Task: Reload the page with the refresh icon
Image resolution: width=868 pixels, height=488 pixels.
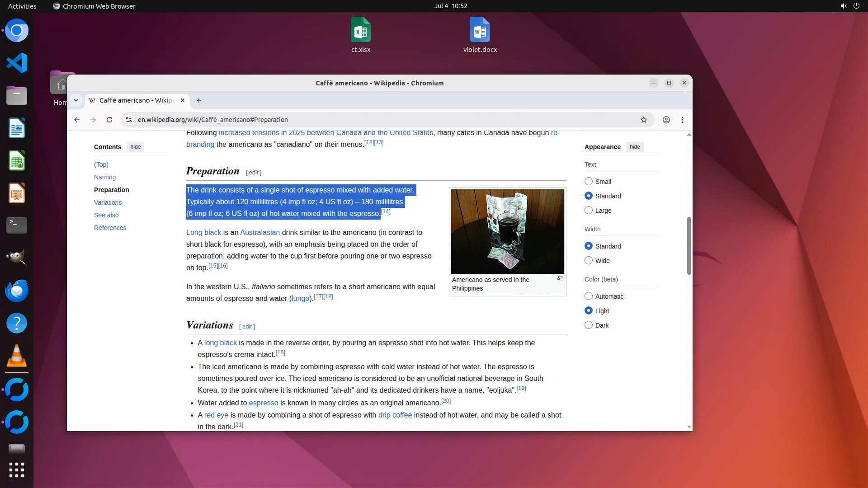Action: (109, 120)
